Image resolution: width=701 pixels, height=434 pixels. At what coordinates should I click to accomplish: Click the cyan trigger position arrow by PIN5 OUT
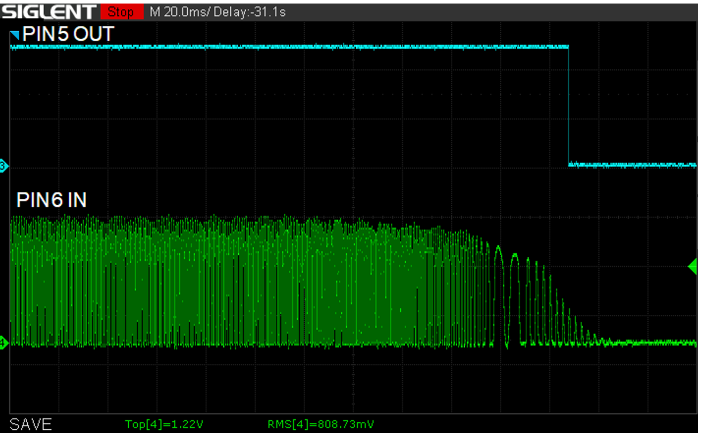pos(15,35)
